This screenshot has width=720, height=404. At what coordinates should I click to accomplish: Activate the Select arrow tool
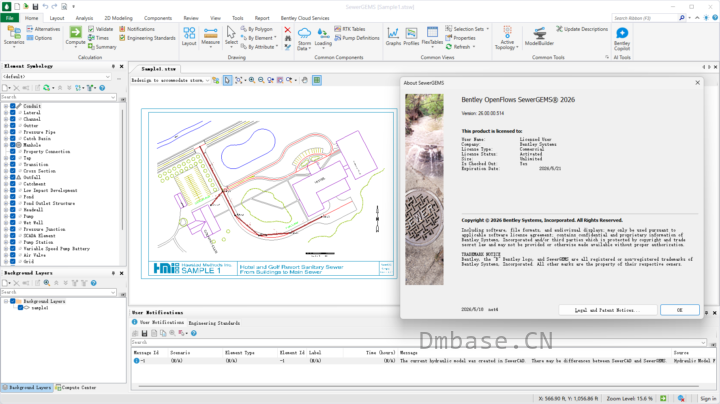[x=231, y=36]
